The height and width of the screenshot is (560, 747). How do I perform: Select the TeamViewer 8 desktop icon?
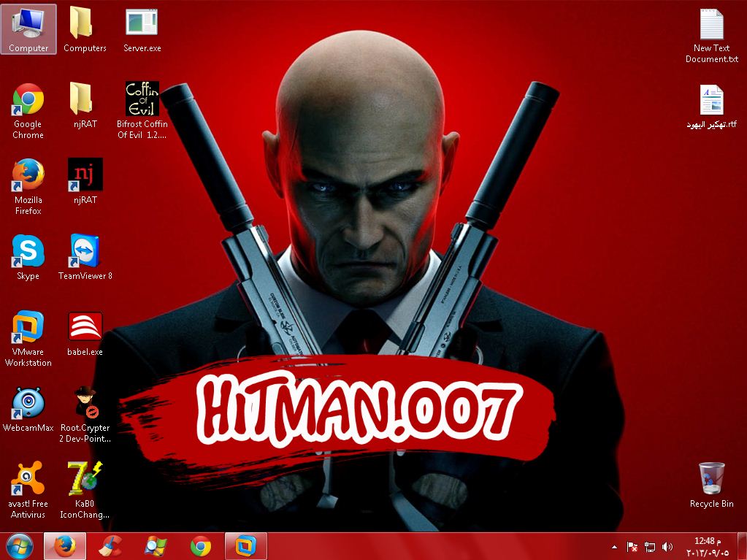(85, 252)
